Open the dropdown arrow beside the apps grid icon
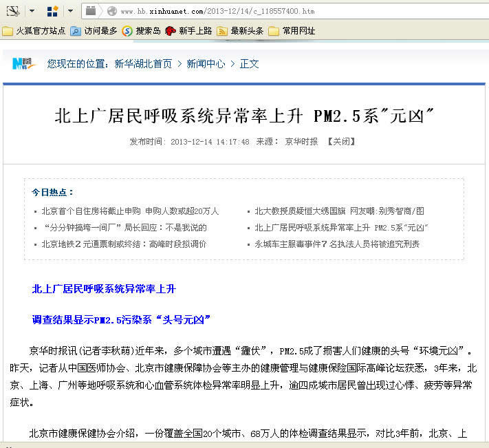Image resolution: width=489 pixels, height=448 pixels. (70, 11)
